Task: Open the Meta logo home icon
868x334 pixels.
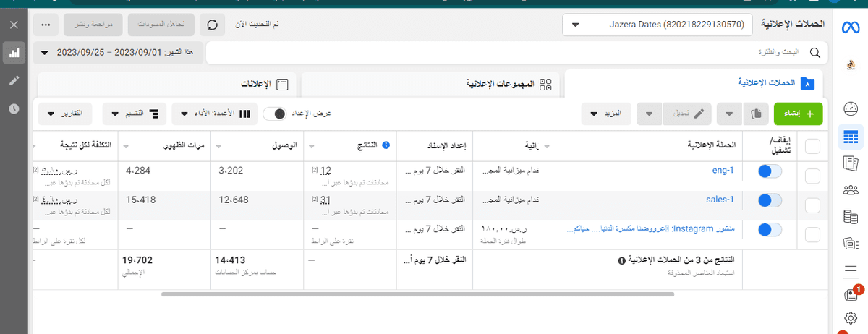Action: tap(850, 27)
